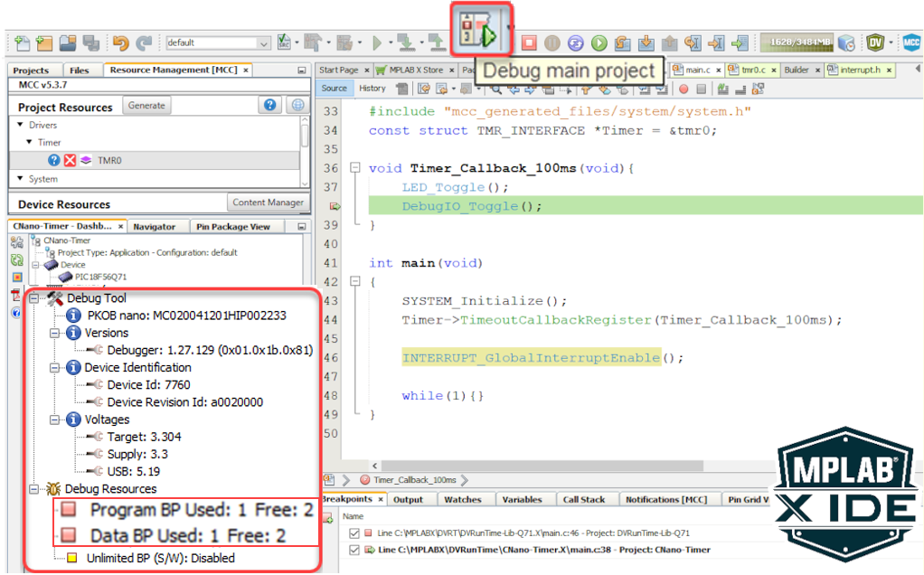Image resolution: width=924 pixels, height=575 pixels.
Task: Click the Generate button
Action: coord(146,106)
